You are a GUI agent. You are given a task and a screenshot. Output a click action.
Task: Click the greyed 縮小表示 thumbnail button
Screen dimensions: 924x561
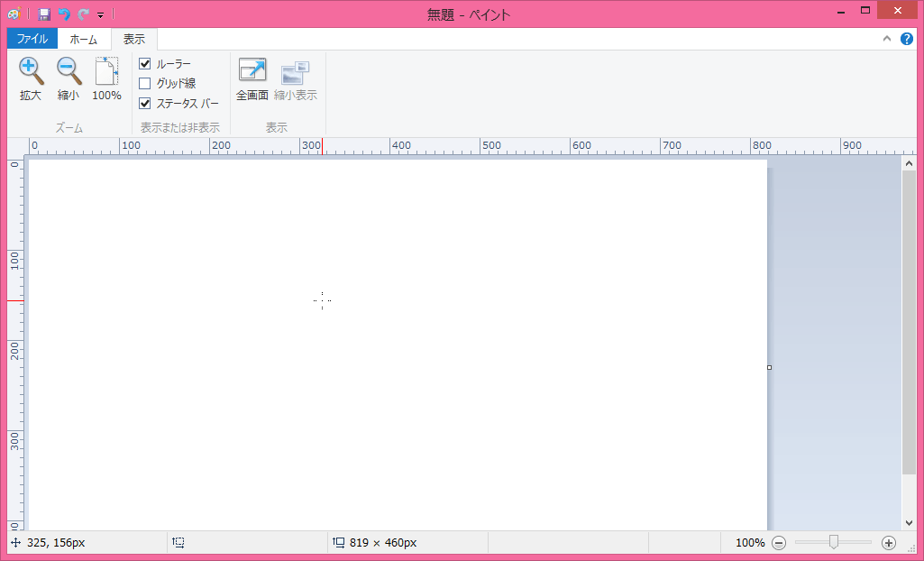(296, 79)
